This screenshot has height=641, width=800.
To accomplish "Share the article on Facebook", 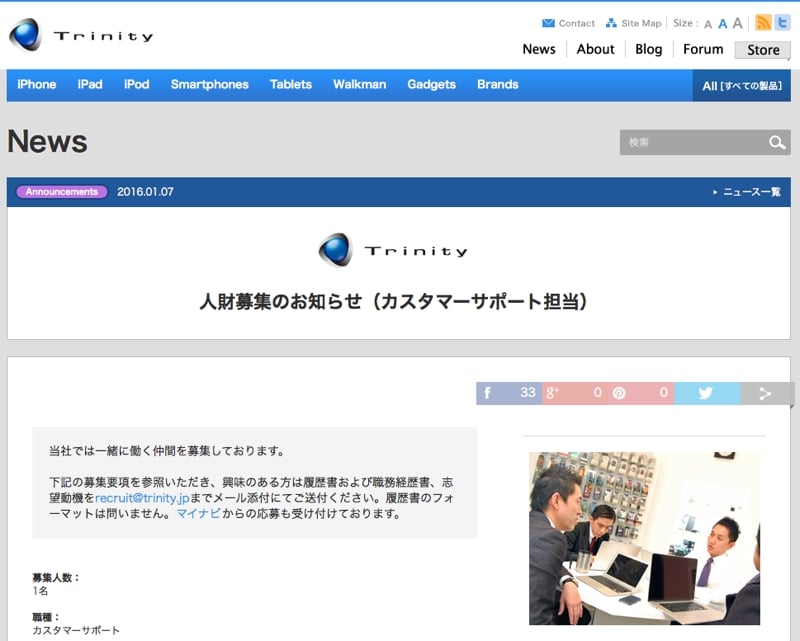I will (x=509, y=393).
